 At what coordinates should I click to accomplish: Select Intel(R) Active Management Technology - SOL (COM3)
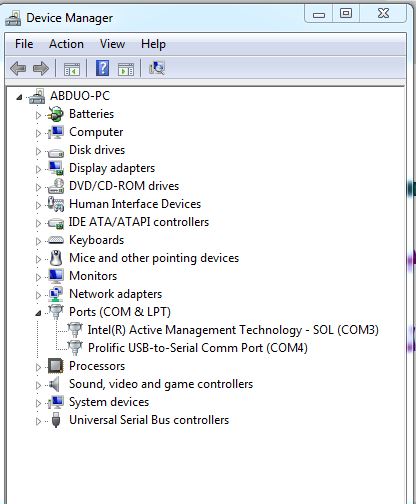[x=233, y=330]
